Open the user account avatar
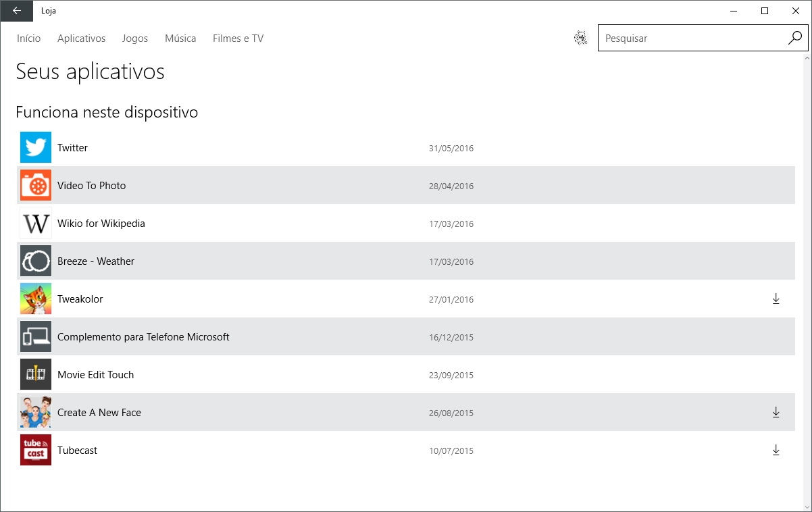 (x=580, y=39)
